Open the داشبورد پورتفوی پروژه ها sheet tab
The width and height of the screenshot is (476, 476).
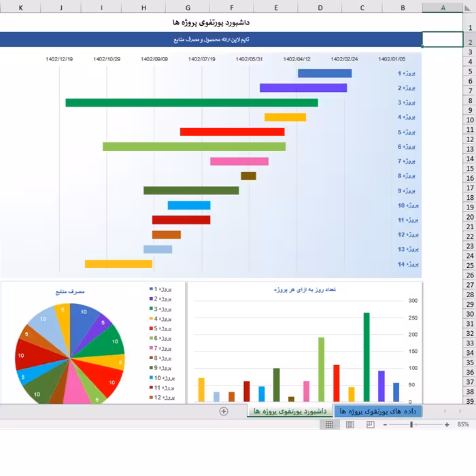(x=289, y=411)
